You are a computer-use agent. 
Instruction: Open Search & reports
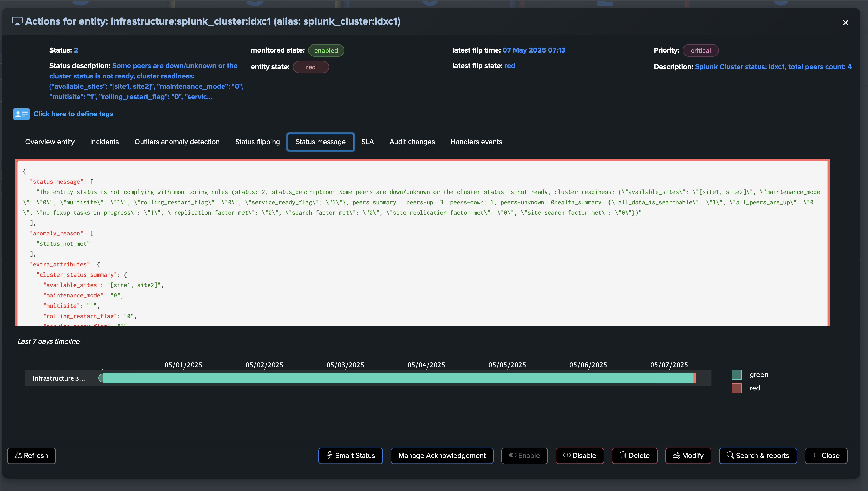(x=758, y=456)
